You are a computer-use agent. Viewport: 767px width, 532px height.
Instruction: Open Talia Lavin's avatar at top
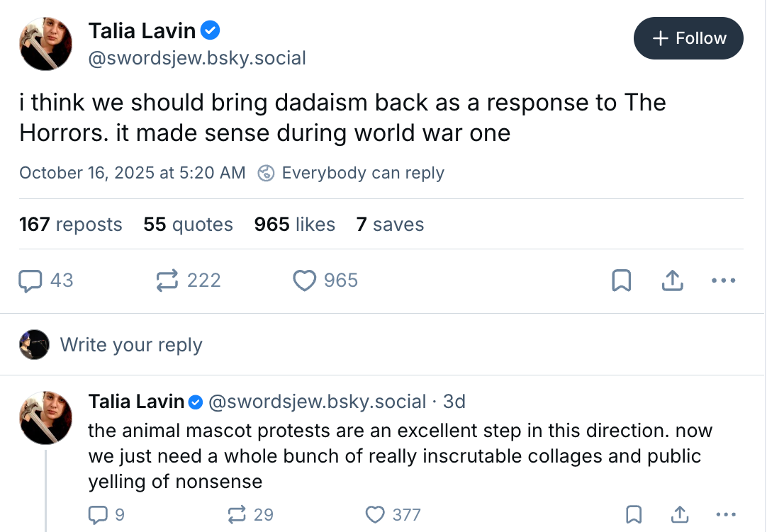coord(46,44)
